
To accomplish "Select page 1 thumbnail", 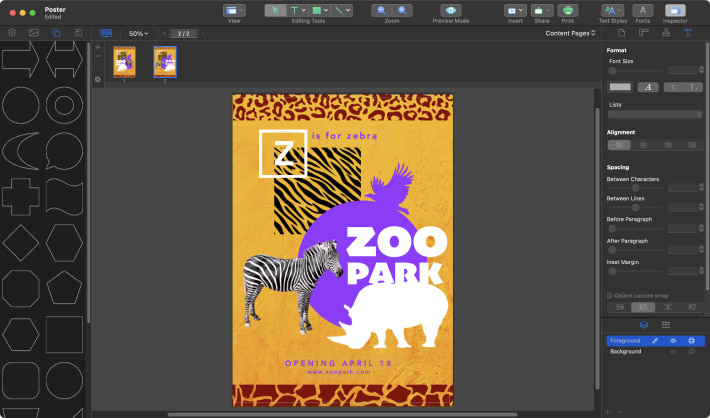I will tap(125, 62).
